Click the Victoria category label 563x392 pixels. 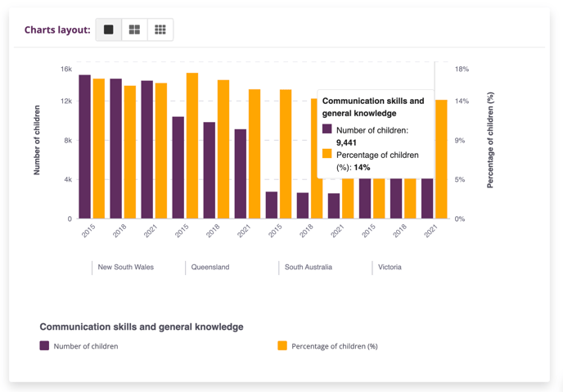coord(390,267)
